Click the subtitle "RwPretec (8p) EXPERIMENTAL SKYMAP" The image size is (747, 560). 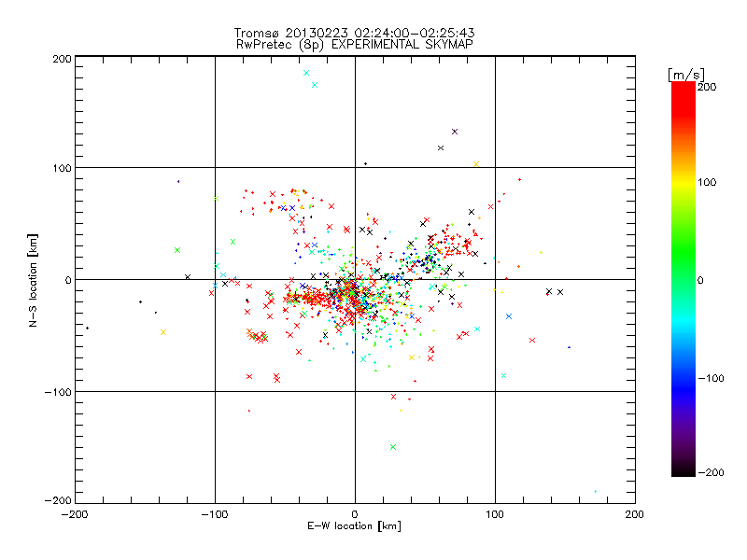(355, 44)
